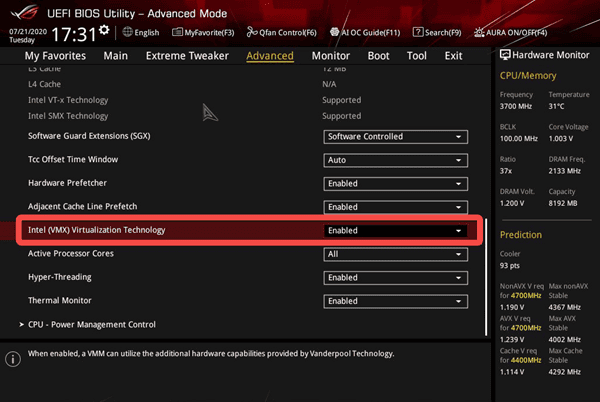600x402 pixels.
Task: Click the 1.200 V DRAM voltage value
Action: (512, 203)
